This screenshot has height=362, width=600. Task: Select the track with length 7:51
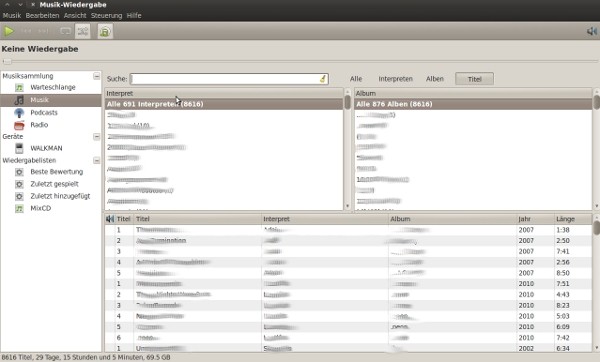click(x=348, y=284)
